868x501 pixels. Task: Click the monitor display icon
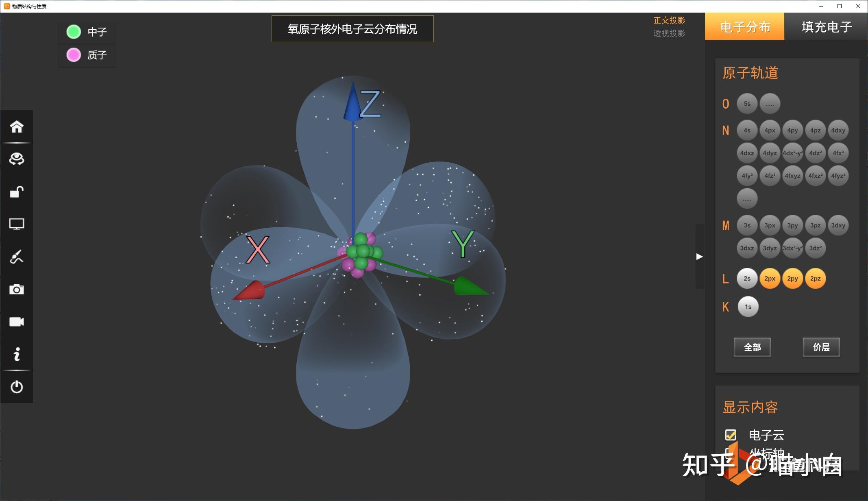coord(17,224)
